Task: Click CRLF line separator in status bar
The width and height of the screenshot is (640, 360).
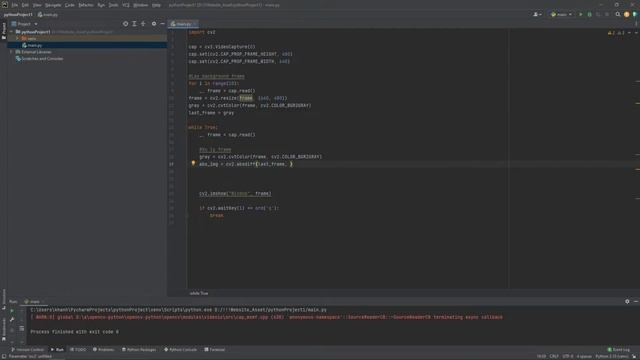Action: click(x=554, y=357)
